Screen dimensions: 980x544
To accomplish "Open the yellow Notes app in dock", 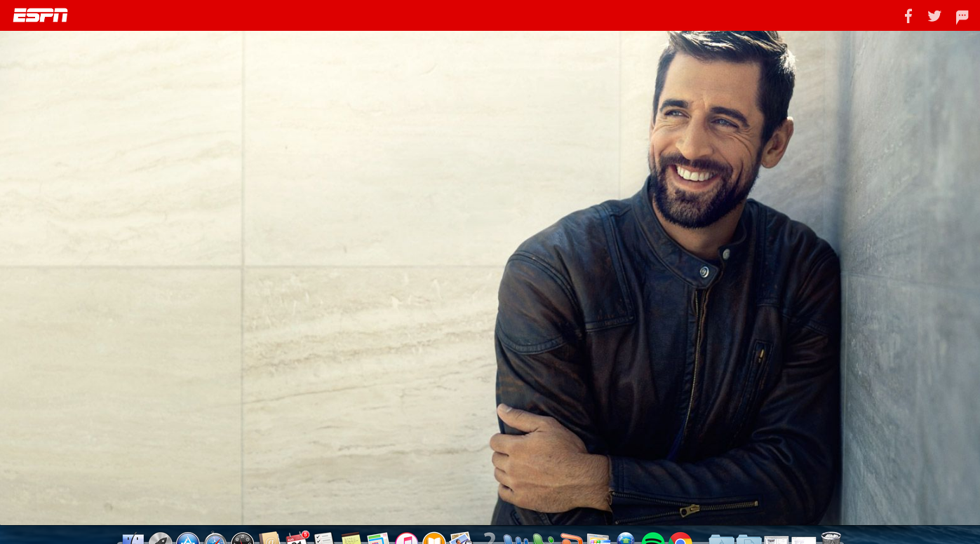I will [x=351, y=539].
